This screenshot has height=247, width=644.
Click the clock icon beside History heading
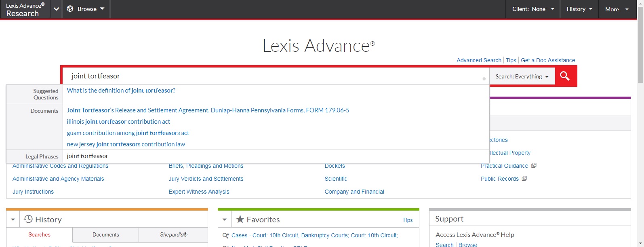pos(28,219)
